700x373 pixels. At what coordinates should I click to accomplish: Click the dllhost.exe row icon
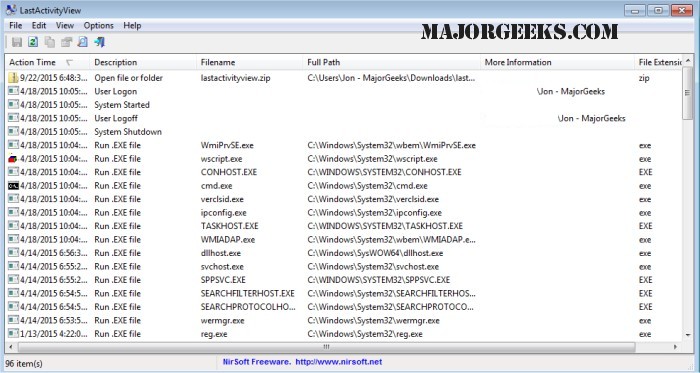pos(13,253)
